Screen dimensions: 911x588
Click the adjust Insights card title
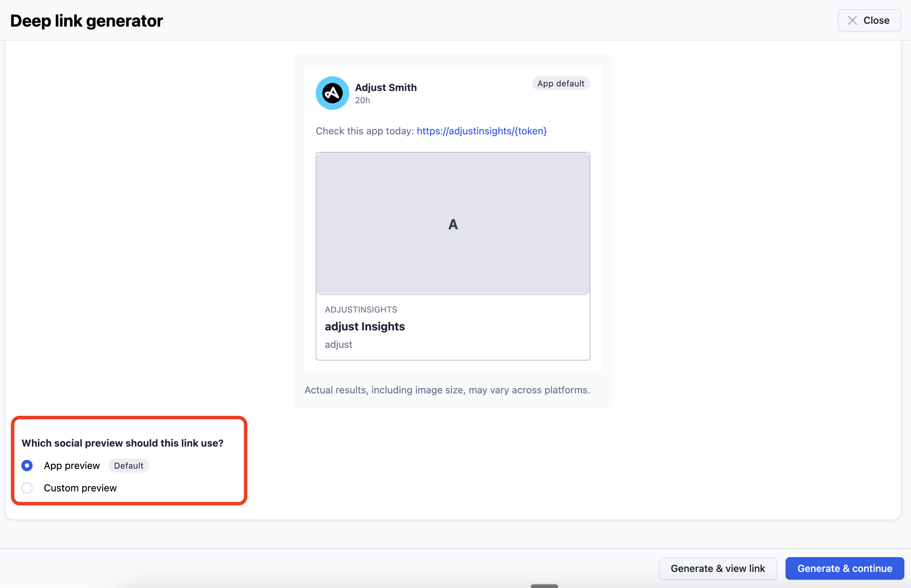(364, 327)
